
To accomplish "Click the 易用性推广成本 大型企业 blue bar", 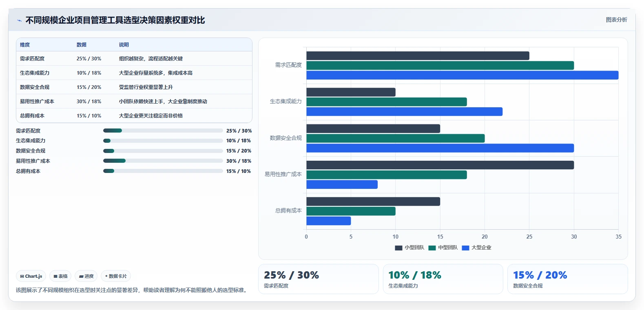I will pos(342,184).
